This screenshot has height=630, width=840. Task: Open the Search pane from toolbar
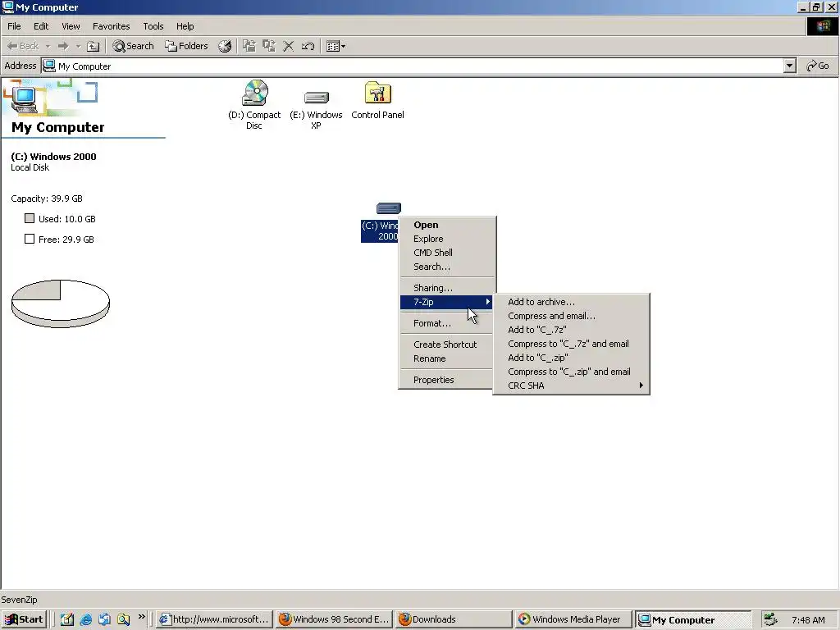point(134,46)
